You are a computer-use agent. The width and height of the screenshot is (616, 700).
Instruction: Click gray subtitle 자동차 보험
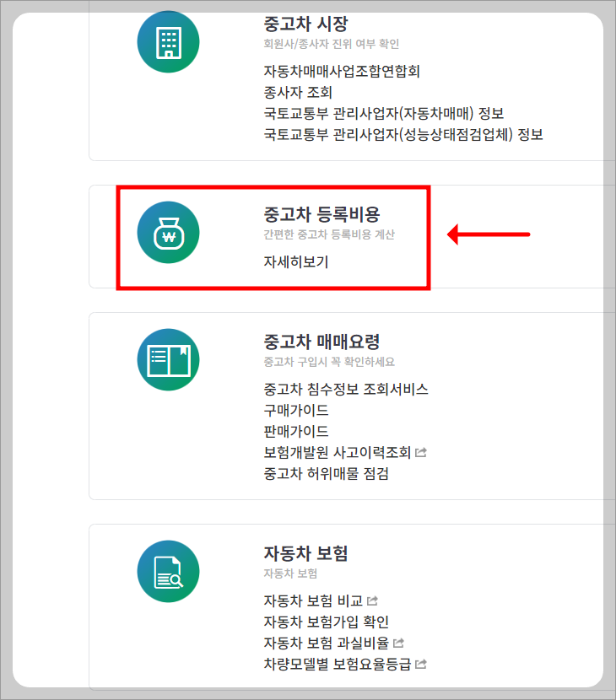point(290,573)
